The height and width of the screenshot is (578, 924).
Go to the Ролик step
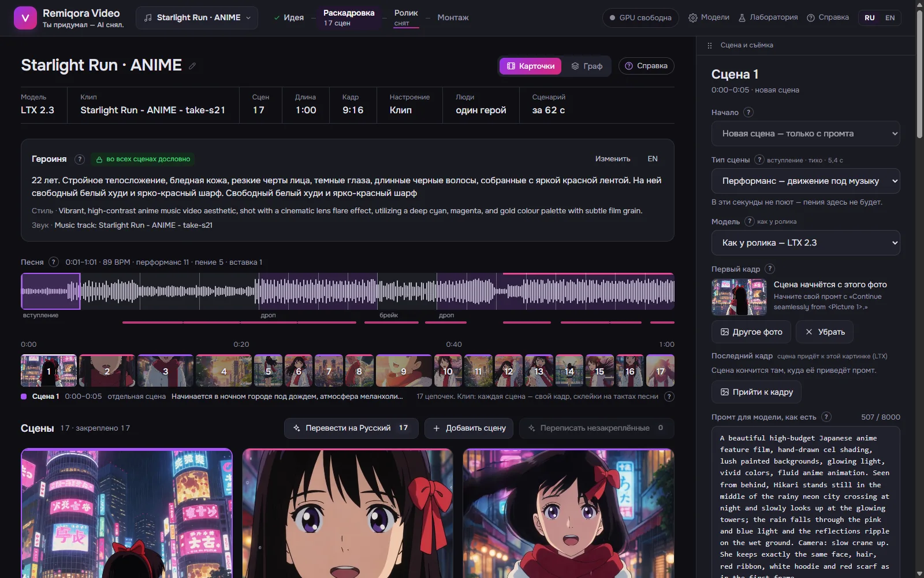tap(406, 18)
